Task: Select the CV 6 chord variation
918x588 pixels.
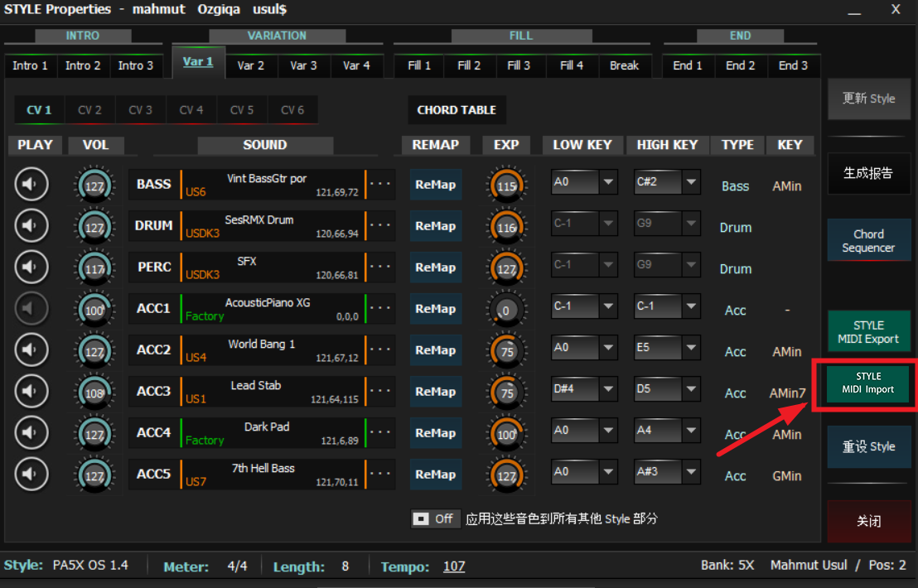Action: tap(292, 110)
